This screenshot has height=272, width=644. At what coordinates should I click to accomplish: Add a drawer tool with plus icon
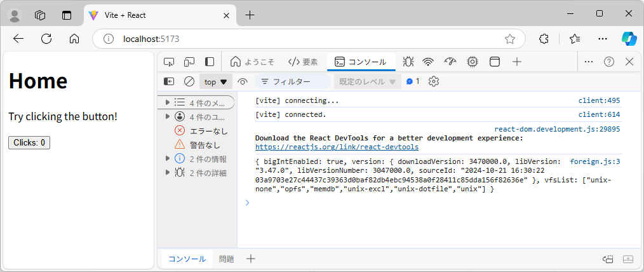[250, 259]
